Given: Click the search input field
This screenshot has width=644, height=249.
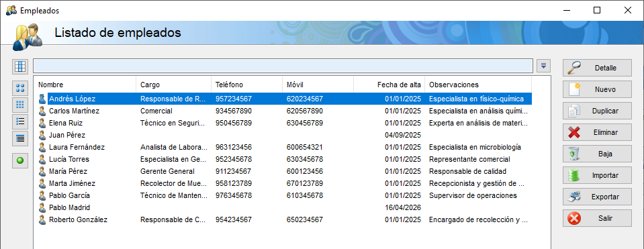Looking at the screenshot, I should point(283,66).
